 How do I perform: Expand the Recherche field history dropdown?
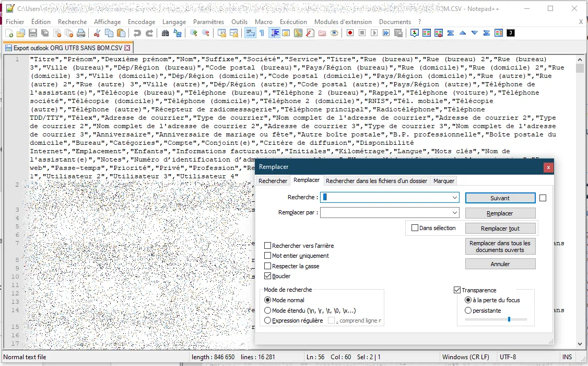pos(454,198)
